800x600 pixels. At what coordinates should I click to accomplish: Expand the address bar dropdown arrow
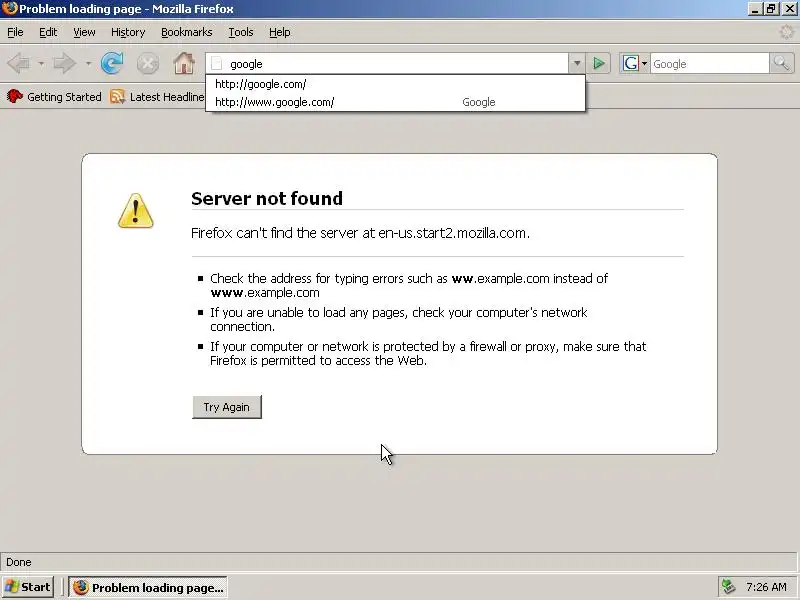click(x=577, y=64)
